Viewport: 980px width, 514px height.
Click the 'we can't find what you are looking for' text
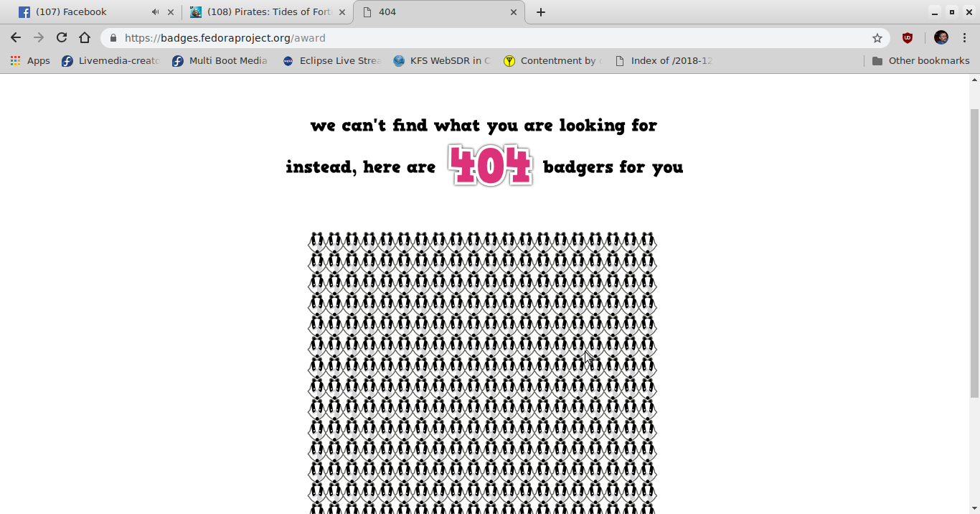click(484, 126)
